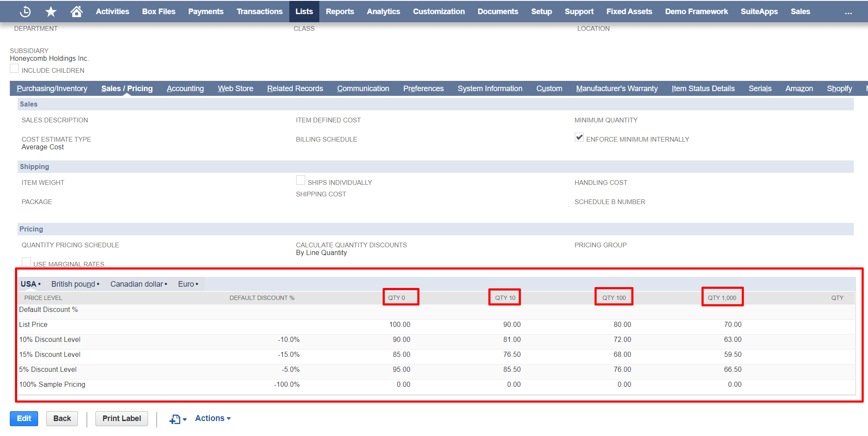Open the Manufacturer's Warranty subtab
This screenshot has height=436, width=868.
tap(617, 89)
